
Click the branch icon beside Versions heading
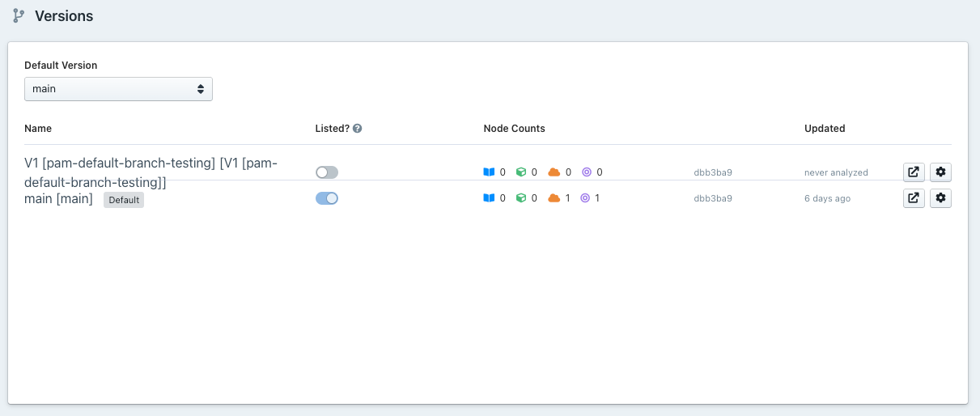[19, 15]
